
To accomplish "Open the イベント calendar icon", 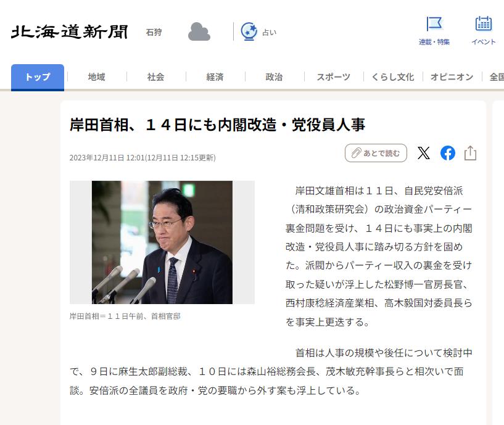I will click(x=484, y=23).
